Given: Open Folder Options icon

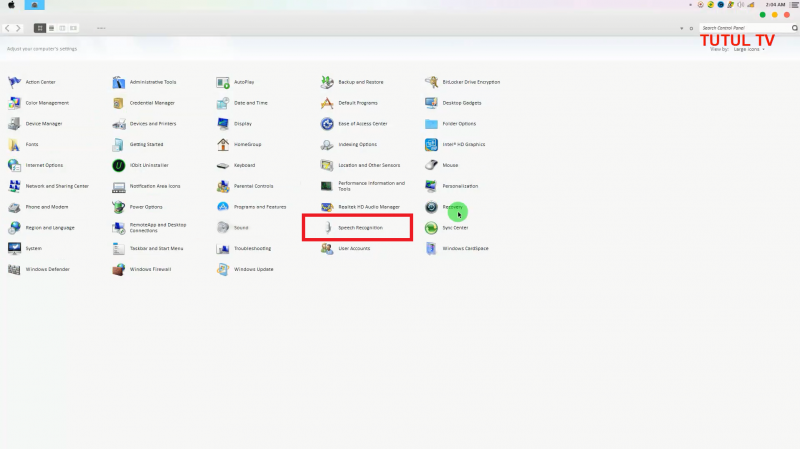Looking at the screenshot, I should [431, 123].
